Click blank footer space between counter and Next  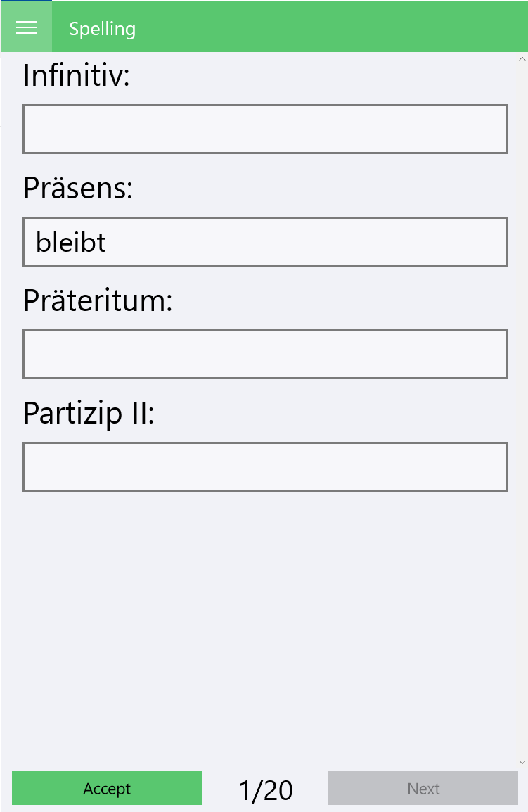311,789
